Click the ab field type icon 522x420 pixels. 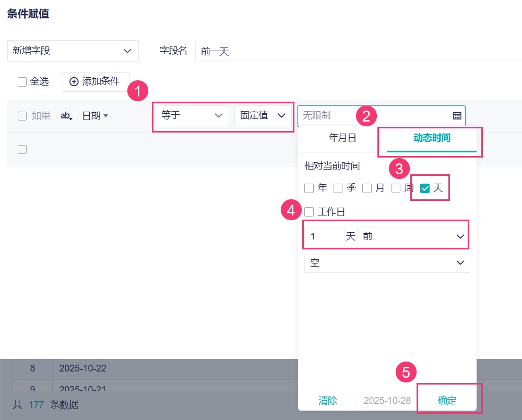pos(66,116)
